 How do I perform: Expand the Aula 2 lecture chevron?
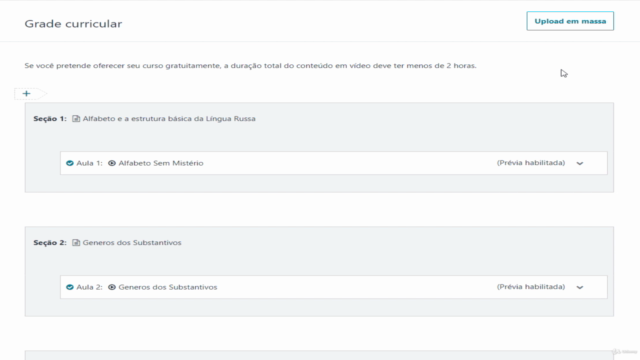pyautogui.click(x=580, y=287)
